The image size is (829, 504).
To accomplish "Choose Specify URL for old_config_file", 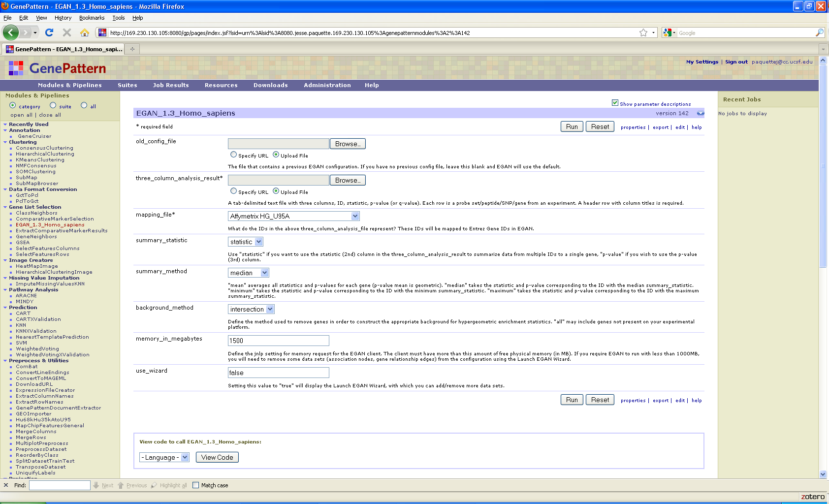I will point(234,155).
